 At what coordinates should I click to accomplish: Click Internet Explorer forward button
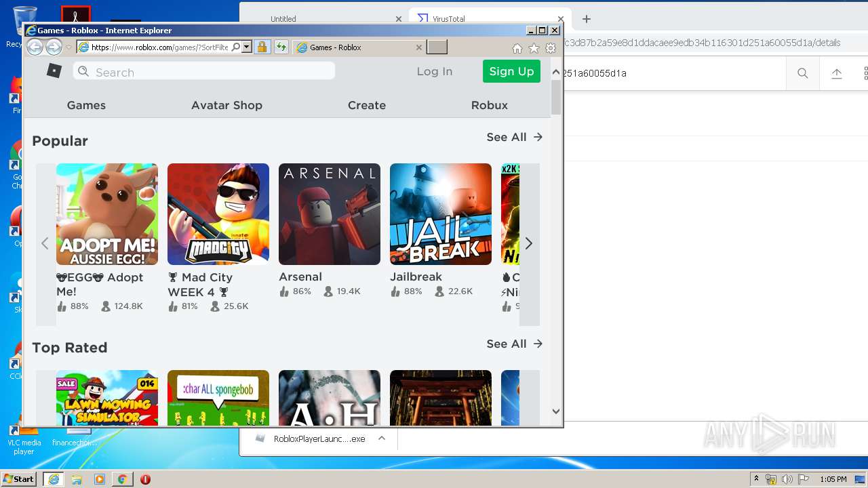[54, 47]
